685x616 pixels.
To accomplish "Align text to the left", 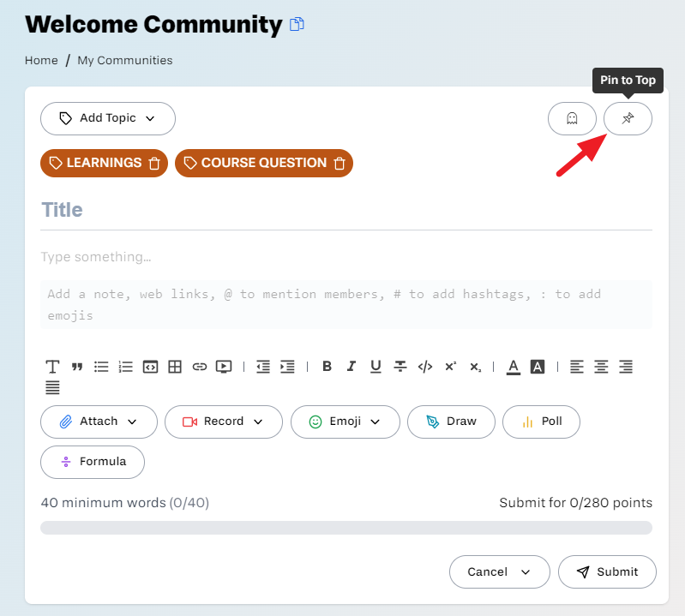I will tap(577, 367).
